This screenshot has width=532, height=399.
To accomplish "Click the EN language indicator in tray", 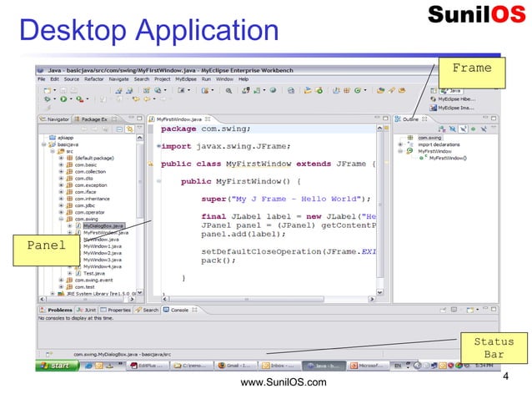I will [x=398, y=366].
